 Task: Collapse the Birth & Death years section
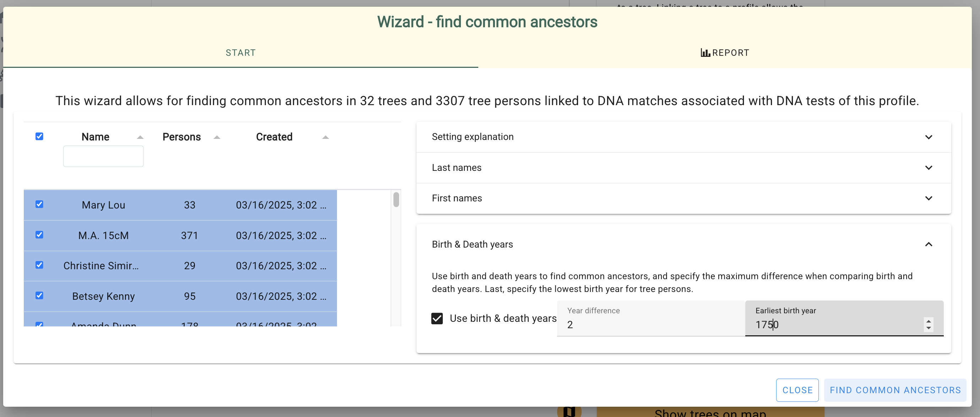click(929, 245)
